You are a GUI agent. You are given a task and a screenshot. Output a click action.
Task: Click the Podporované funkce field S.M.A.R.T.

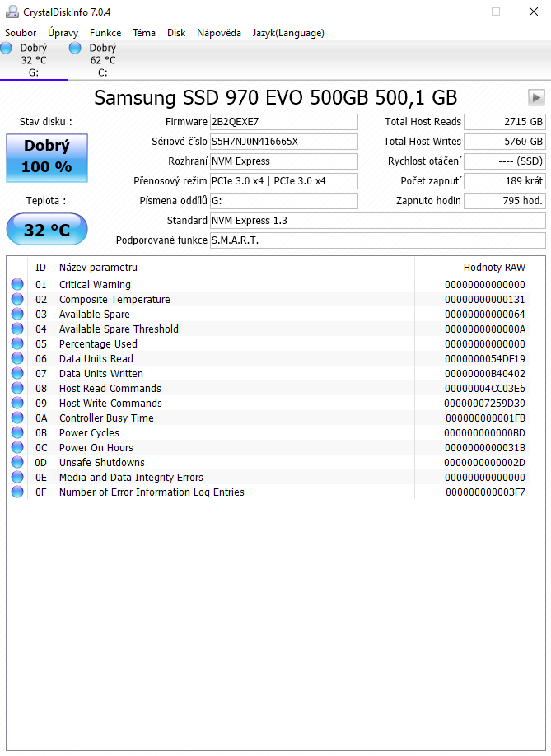(378, 240)
